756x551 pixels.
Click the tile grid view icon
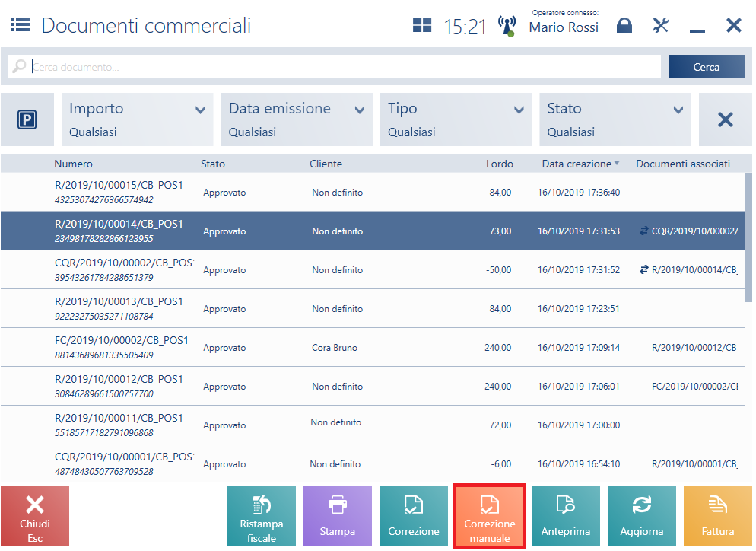tap(422, 26)
